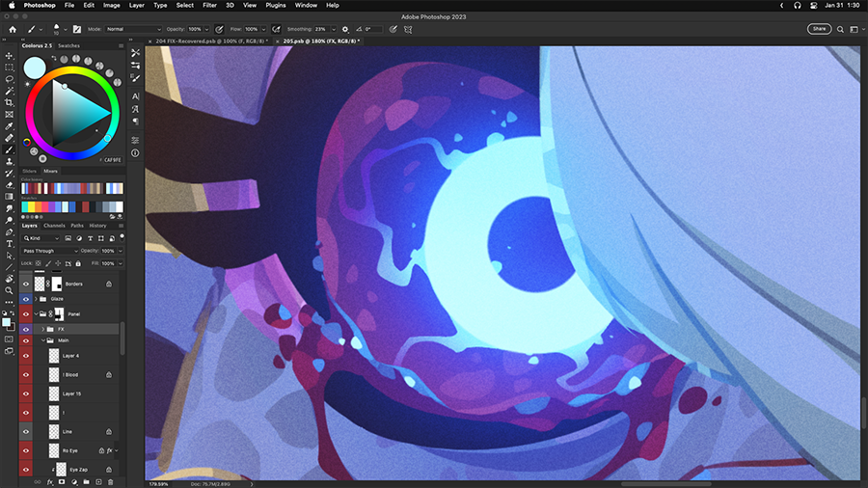Expand the FX layer group
The width and height of the screenshot is (868, 488).
coord(41,329)
